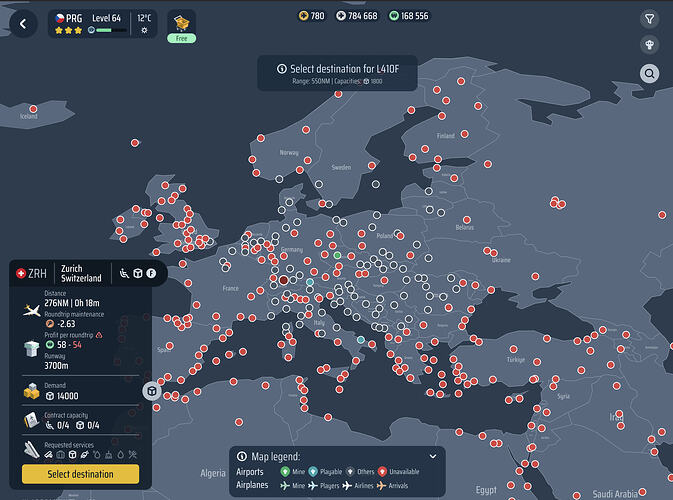Image resolution: width=673 pixels, height=500 pixels.
Task: Click the orange Arrivals airplane legend icon
Action: pyautogui.click(x=381, y=485)
